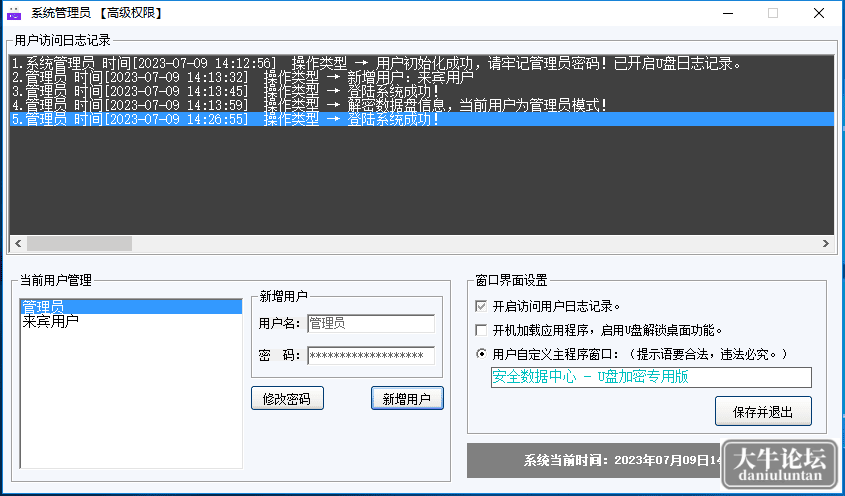Click the 密码 password field
Screen dimensions: 845x496
tap(371, 355)
